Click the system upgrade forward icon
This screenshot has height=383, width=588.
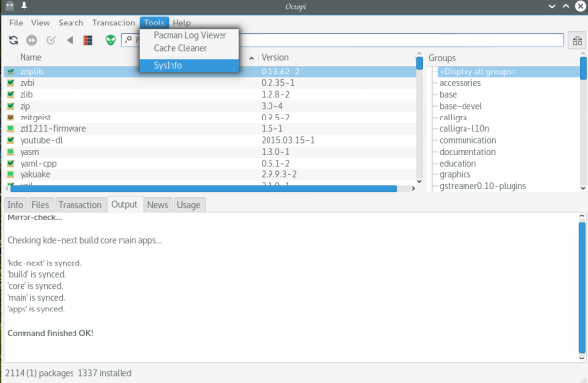pos(32,40)
